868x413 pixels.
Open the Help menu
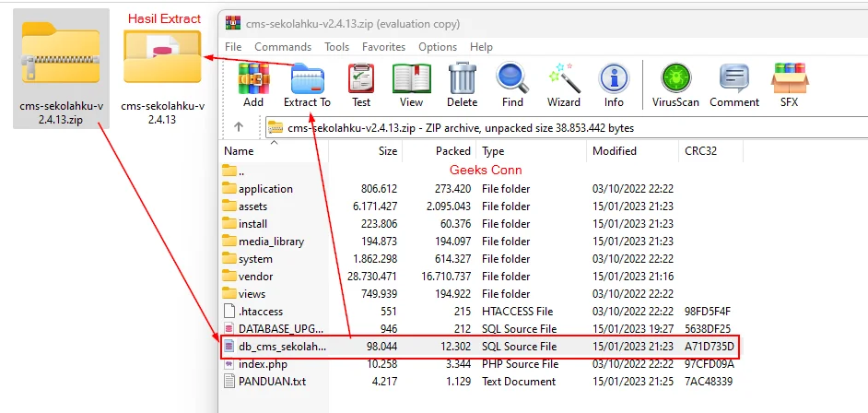(481, 47)
